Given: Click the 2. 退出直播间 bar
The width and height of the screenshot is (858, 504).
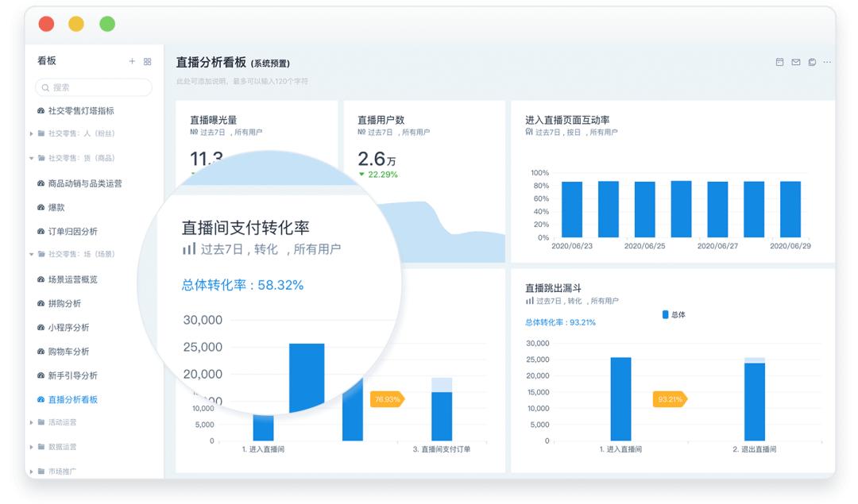Looking at the screenshot, I should 755,399.
